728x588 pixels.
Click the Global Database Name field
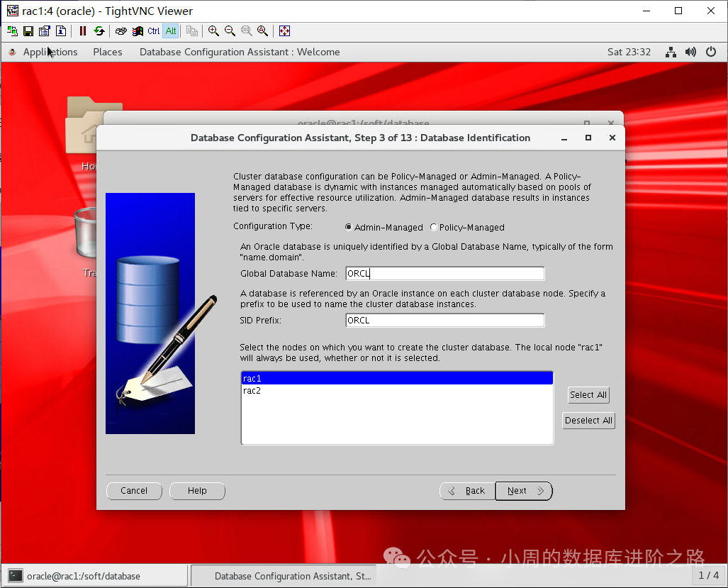click(x=444, y=274)
